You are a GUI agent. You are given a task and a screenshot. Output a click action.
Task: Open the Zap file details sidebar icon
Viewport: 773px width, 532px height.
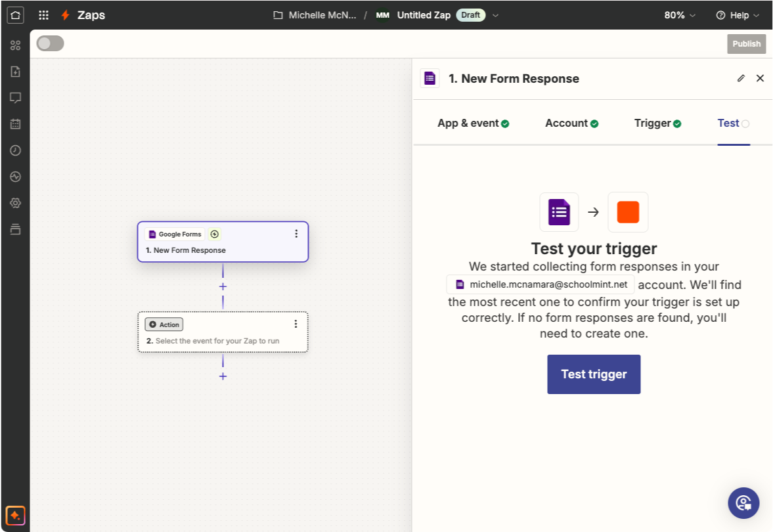click(x=15, y=72)
